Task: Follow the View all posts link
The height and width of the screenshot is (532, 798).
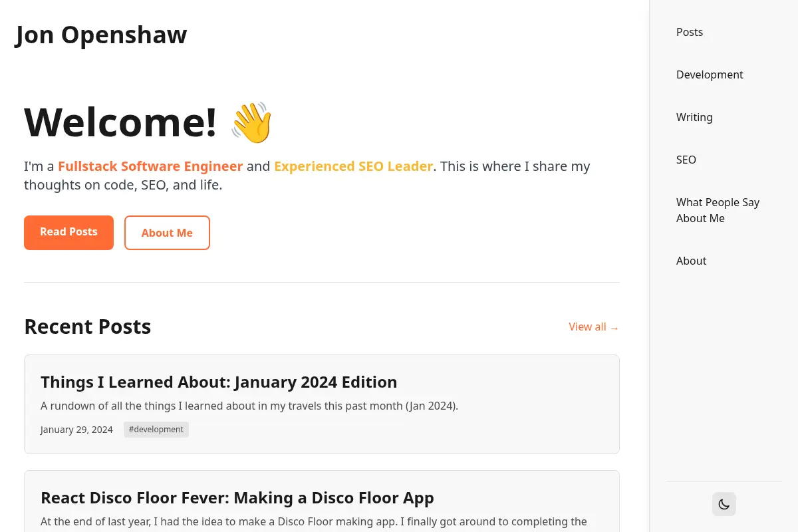Action: point(594,327)
